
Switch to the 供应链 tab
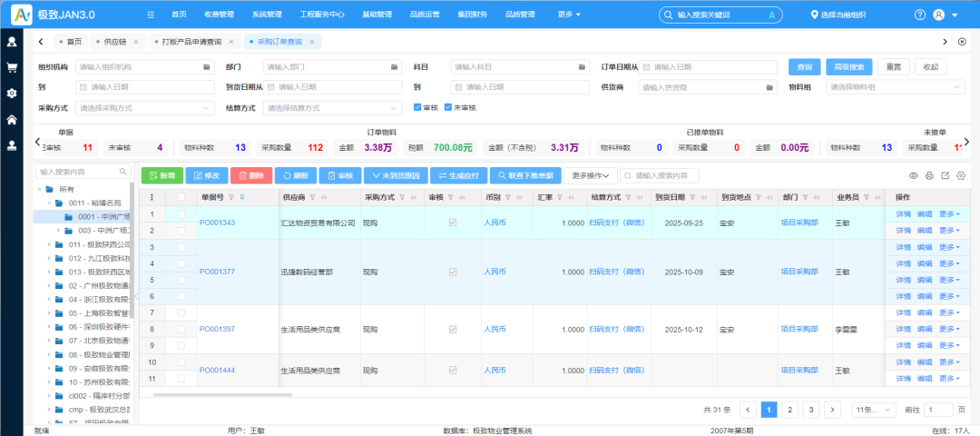point(115,42)
